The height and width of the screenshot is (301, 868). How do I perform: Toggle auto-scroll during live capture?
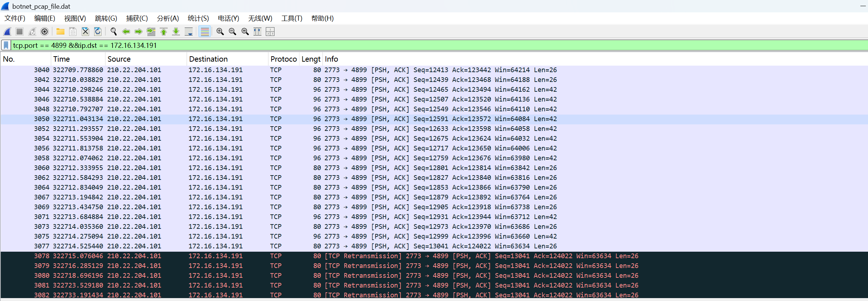pos(189,32)
